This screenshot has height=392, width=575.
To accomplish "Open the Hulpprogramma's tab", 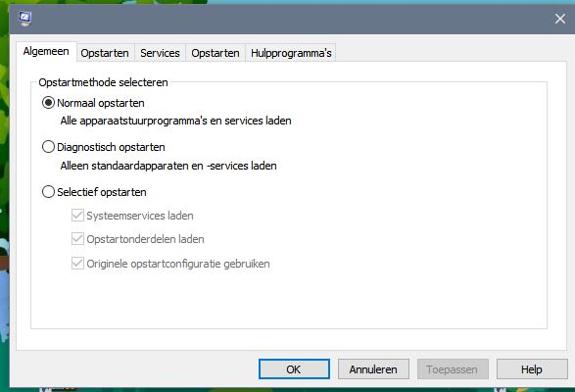I will pos(291,53).
